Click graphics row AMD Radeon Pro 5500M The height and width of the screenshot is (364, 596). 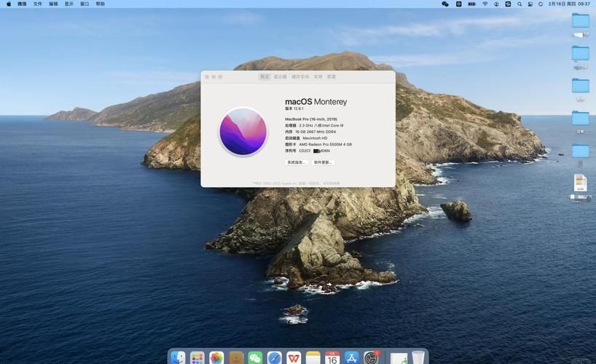pyautogui.click(x=318, y=144)
